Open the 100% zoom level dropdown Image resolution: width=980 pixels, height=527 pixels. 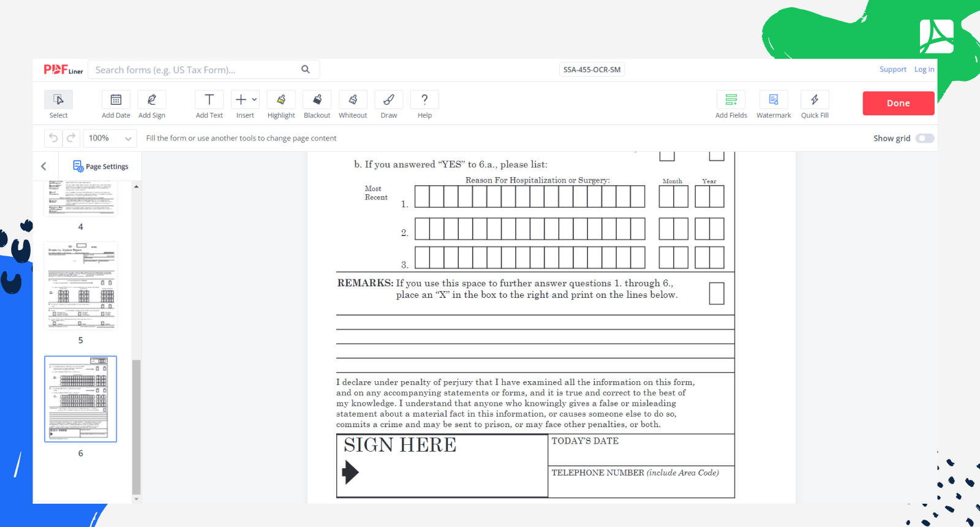click(110, 138)
